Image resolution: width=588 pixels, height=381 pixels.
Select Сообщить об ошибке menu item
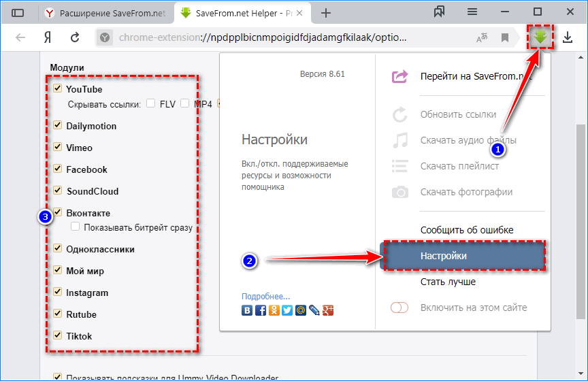click(x=467, y=230)
